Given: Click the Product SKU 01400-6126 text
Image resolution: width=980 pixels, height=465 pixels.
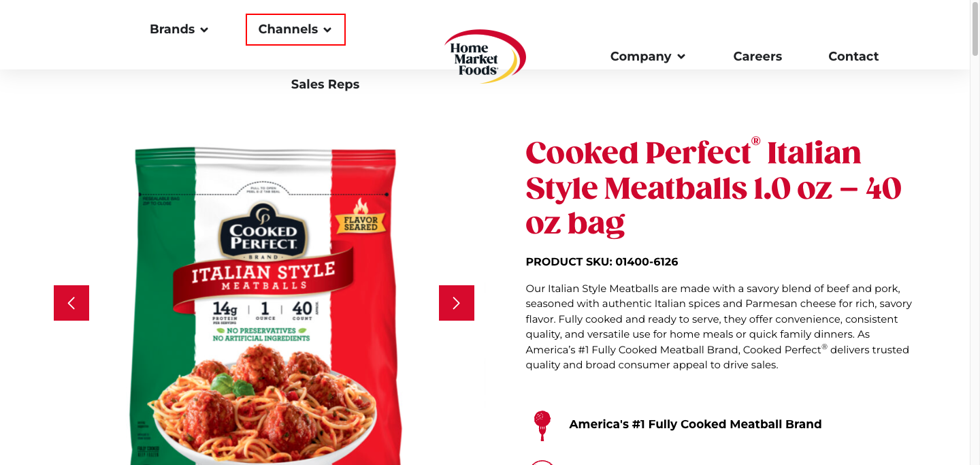Looking at the screenshot, I should click(x=602, y=262).
